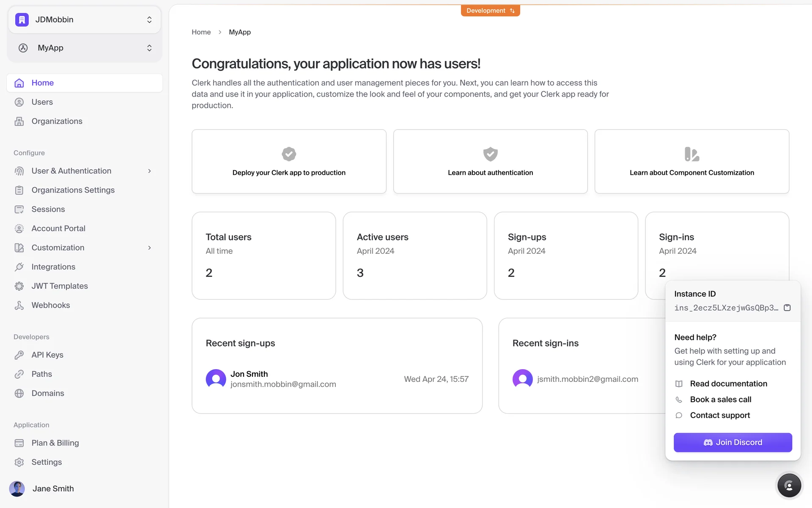Image resolution: width=812 pixels, height=508 pixels.
Task: Click the Account Portal icon
Action: click(x=19, y=229)
